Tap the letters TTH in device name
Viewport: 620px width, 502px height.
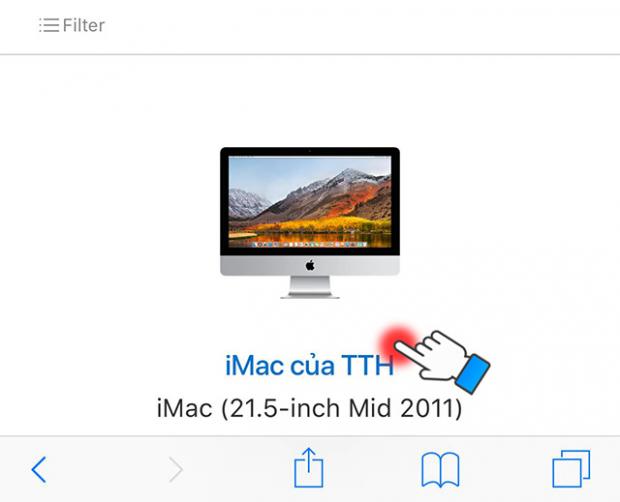pyautogui.click(x=368, y=365)
